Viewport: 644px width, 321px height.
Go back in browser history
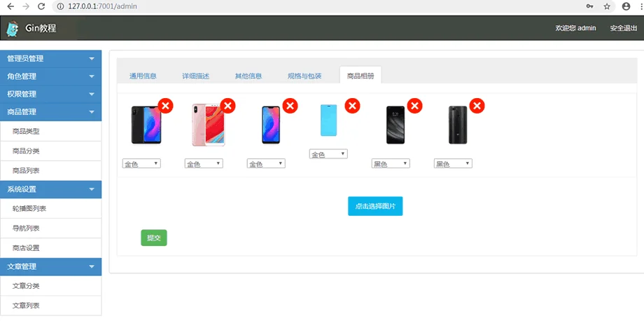(10, 6)
